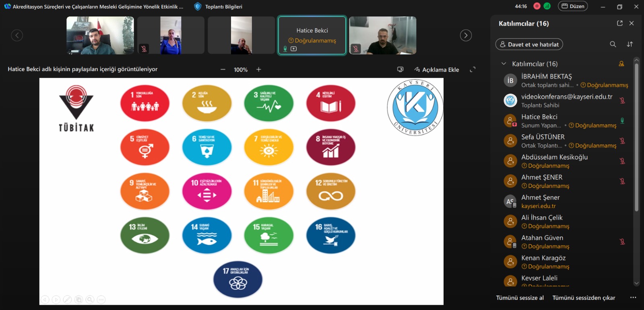Click Tümünü sessize al button
Screen dimensions: 644x310
point(520,298)
